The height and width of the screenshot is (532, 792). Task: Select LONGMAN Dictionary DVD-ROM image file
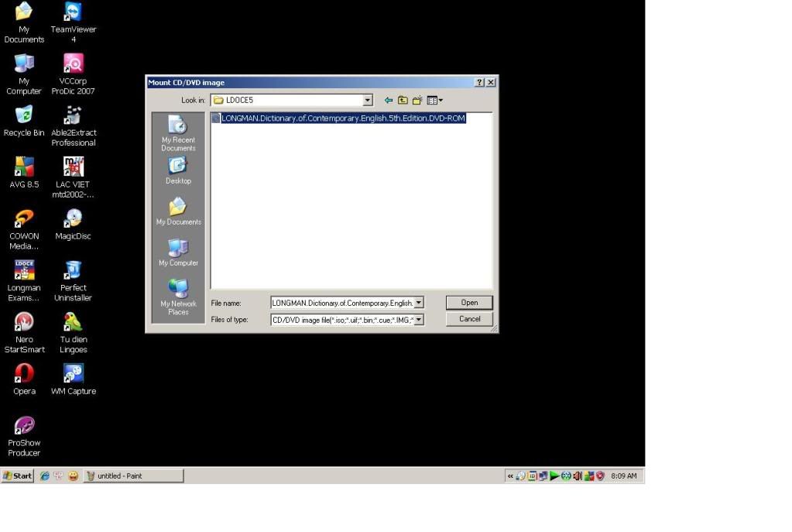pyautogui.click(x=338, y=118)
